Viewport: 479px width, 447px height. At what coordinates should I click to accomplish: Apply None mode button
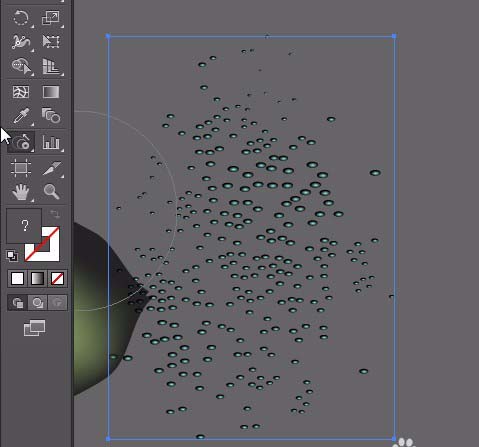57,278
